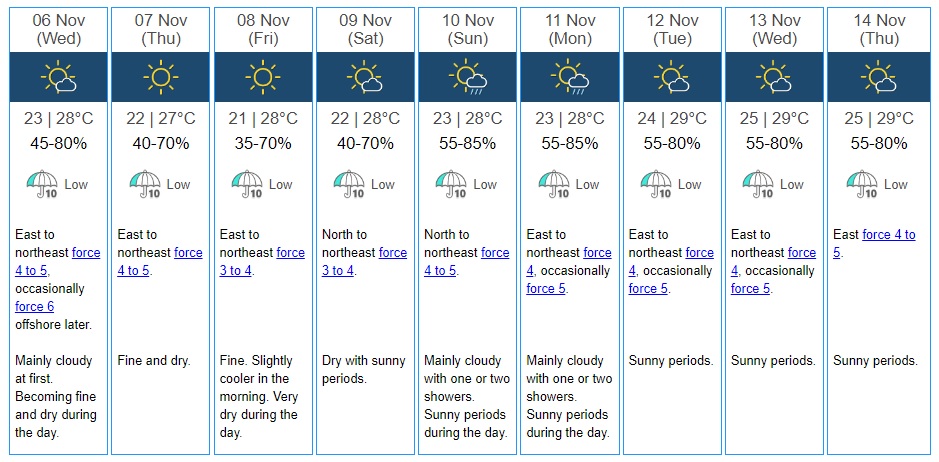The height and width of the screenshot is (462, 939).
Task: Click the 21 | 28°C temperature for 08 Nov
Action: tap(262, 119)
